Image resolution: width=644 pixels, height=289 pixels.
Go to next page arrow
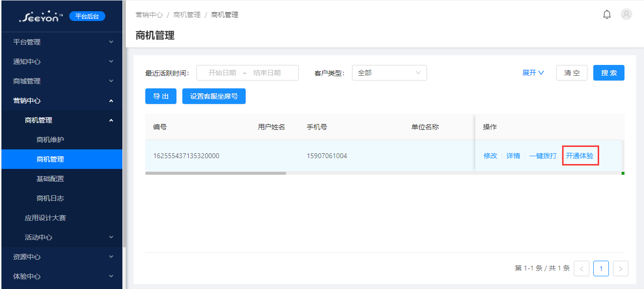(x=621, y=268)
